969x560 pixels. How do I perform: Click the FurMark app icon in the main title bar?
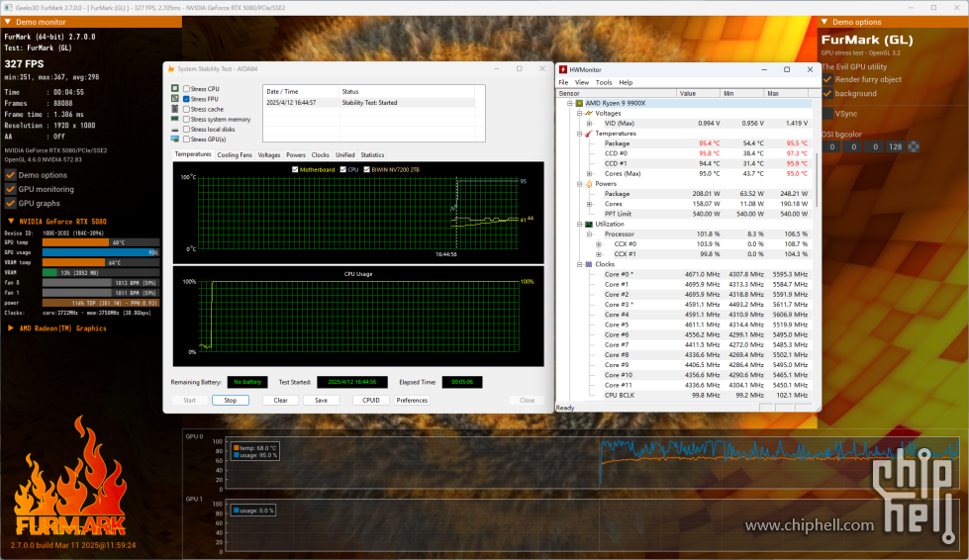8,7
